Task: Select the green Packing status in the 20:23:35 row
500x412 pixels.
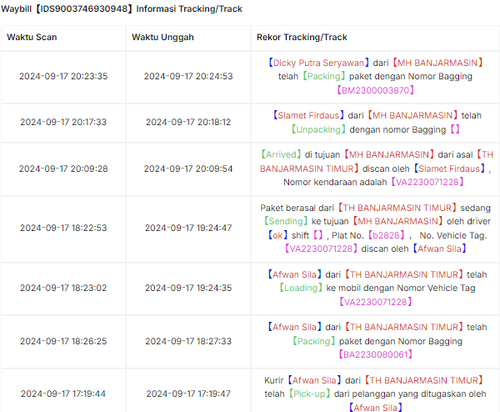Action: 324,77
